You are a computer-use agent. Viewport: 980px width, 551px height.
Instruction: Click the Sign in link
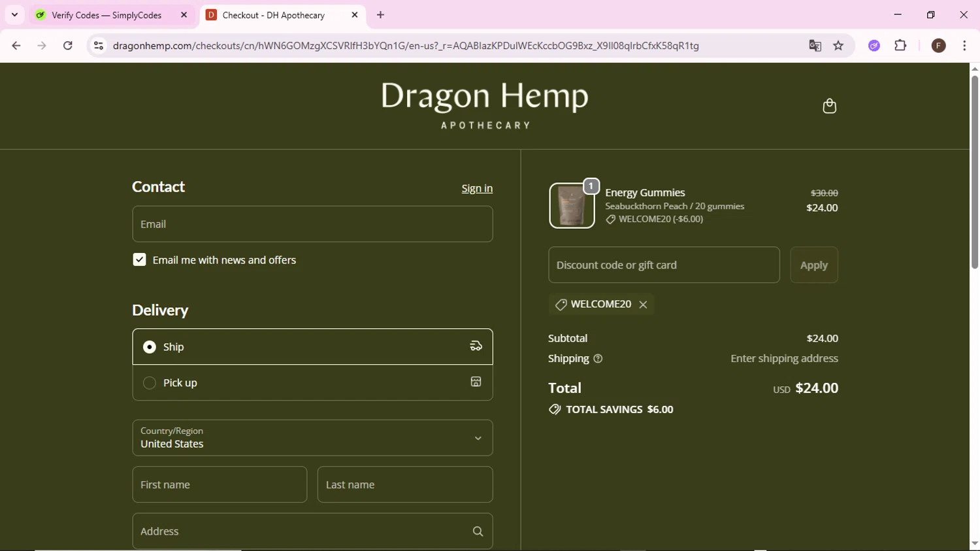coord(477,188)
